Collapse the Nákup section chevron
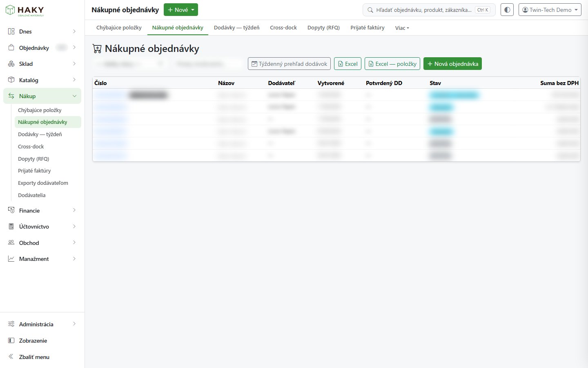This screenshot has width=588, height=368. 74,96
